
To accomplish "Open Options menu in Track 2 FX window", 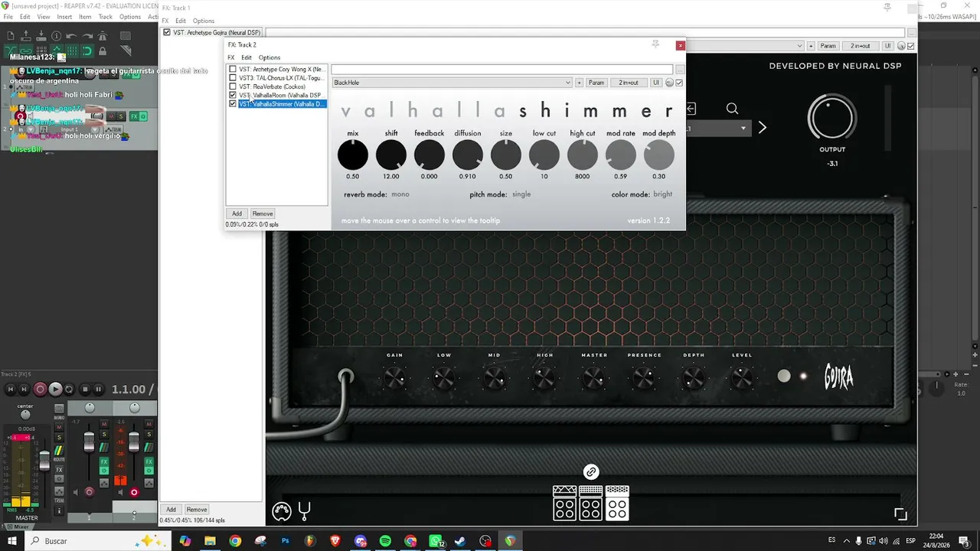I will point(269,57).
